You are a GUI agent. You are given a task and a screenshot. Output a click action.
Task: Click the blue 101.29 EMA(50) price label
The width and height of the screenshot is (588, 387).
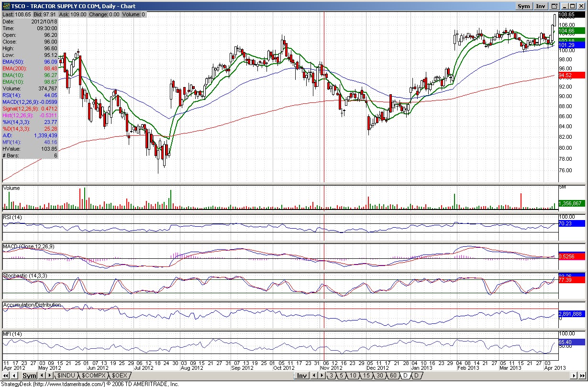click(x=572, y=45)
